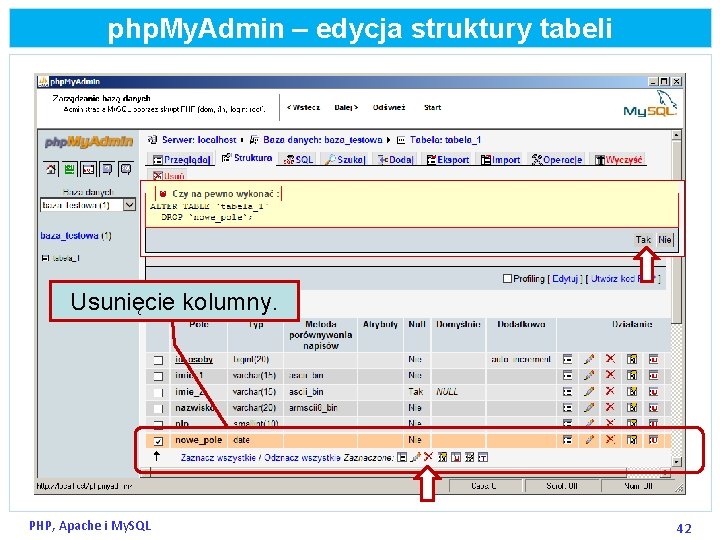
Task: Open the Tabela: tabela_1 breadcrumb link
Action: [445, 140]
